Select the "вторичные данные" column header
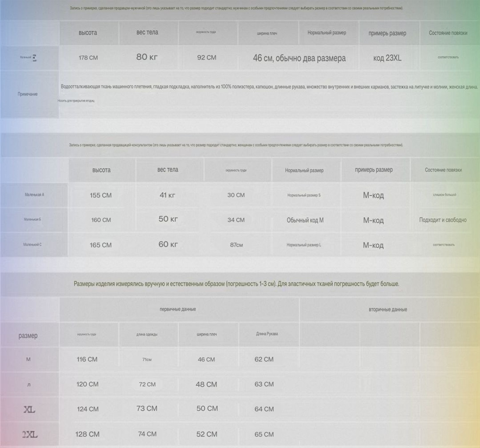This screenshot has height=448, width=480. coord(388,310)
